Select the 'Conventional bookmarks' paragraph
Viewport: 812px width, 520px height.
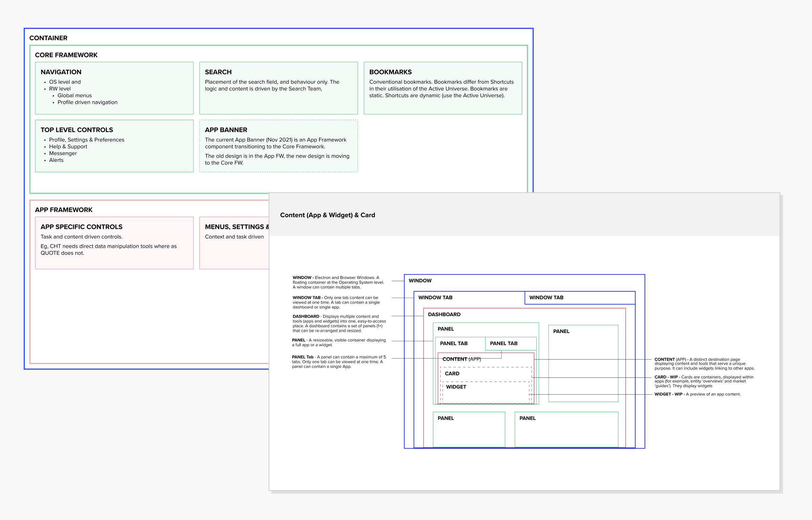pos(442,89)
